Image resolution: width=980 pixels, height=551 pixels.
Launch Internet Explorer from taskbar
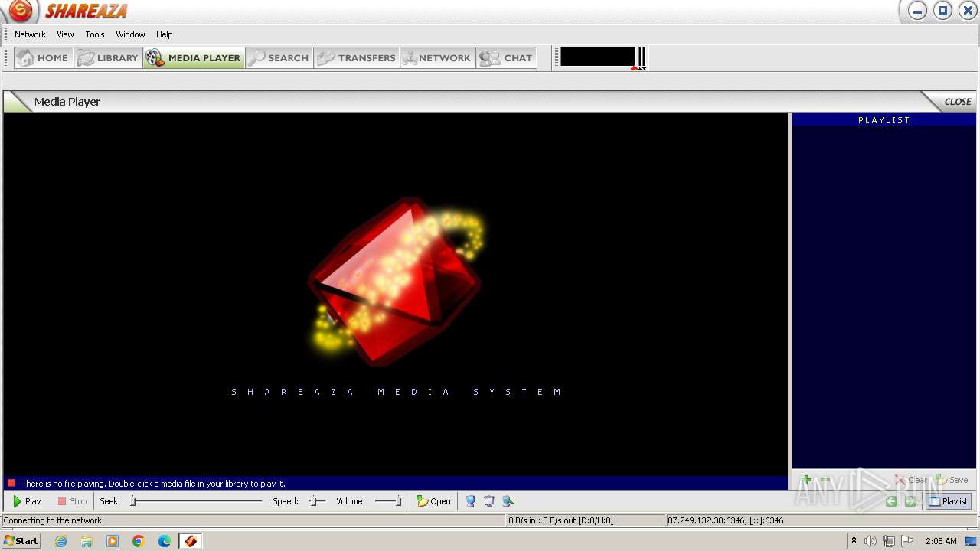point(60,541)
